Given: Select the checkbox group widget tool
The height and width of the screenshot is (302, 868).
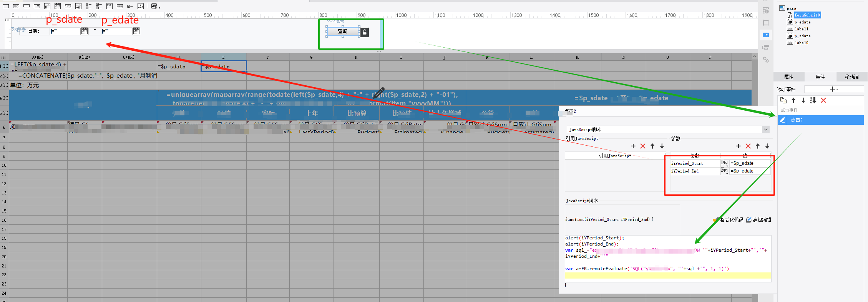Looking at the screenshot, I should point(99,6).
